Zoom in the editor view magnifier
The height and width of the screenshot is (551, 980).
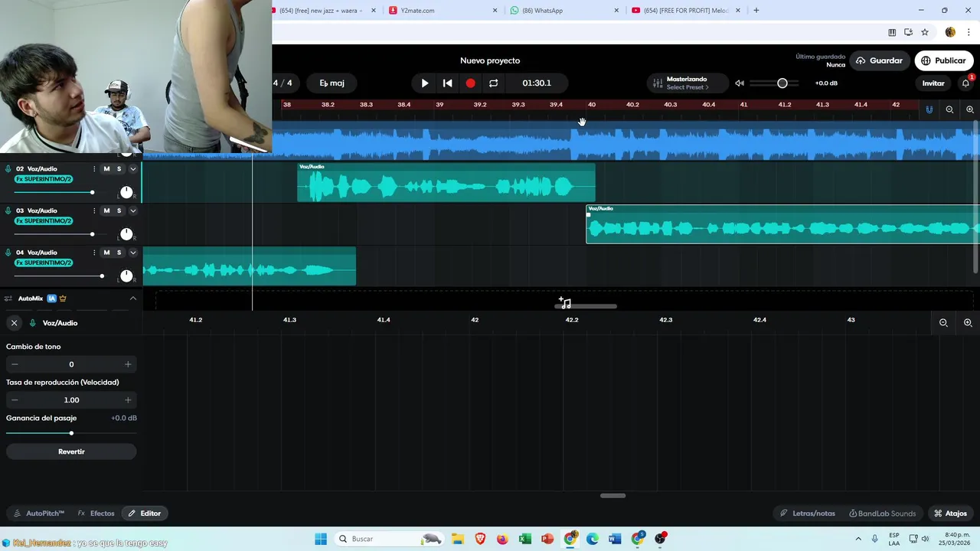[968, 323]
